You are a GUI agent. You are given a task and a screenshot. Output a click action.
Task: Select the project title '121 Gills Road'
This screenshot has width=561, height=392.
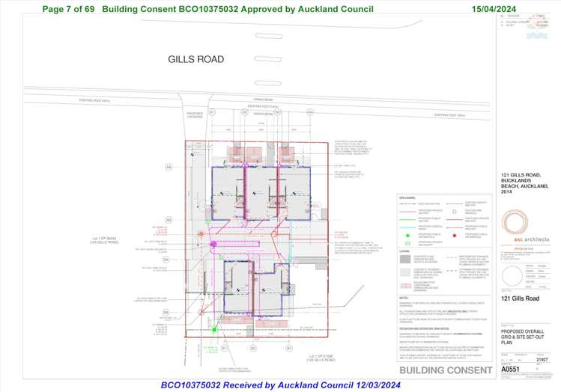click(x=520, y=298)
